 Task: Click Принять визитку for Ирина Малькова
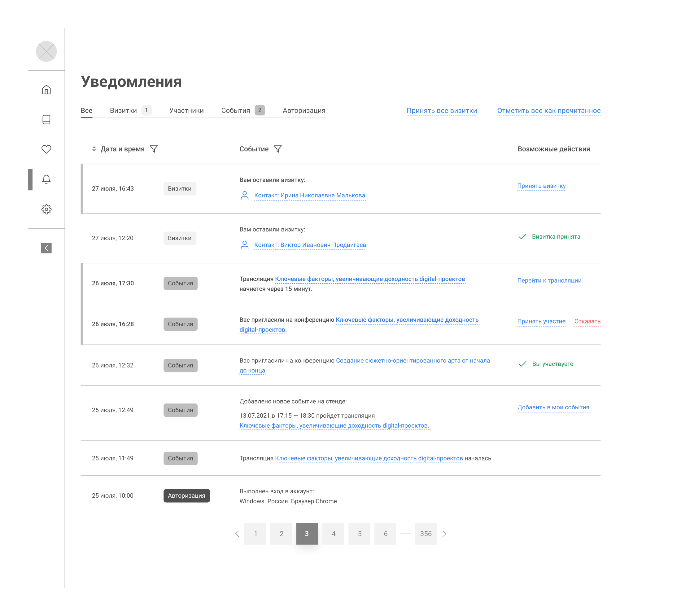541,186
